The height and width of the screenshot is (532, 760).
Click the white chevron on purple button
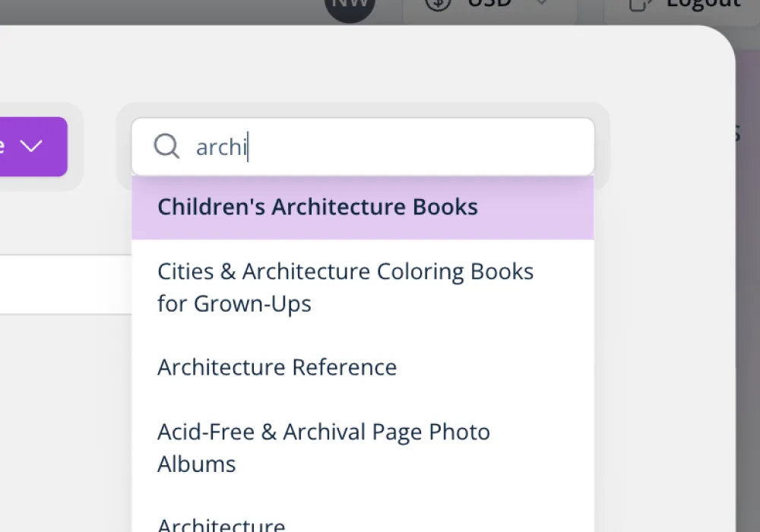click(x=31, y=146)
